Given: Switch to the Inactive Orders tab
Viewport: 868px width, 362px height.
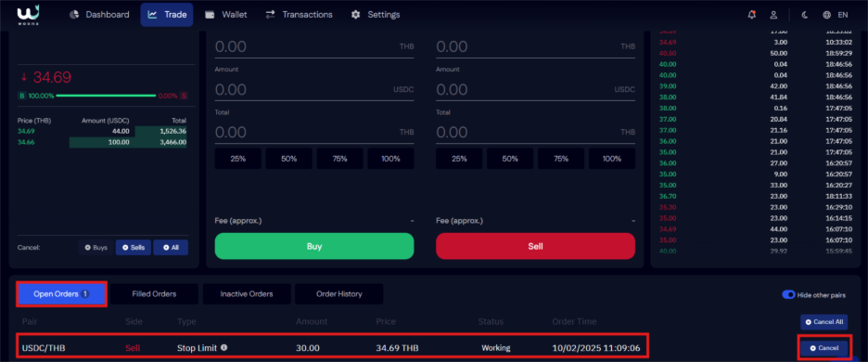Looking at the screenshot, I should [x=247, y=294].
